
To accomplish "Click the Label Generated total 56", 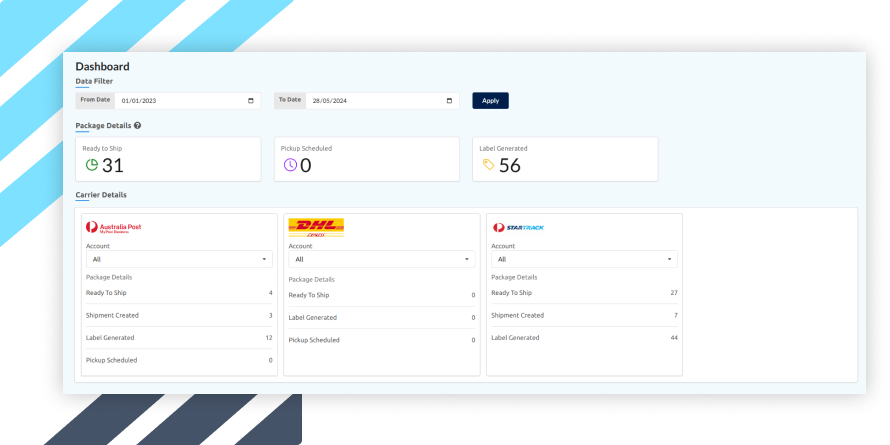I will click(x=510, y=165).
